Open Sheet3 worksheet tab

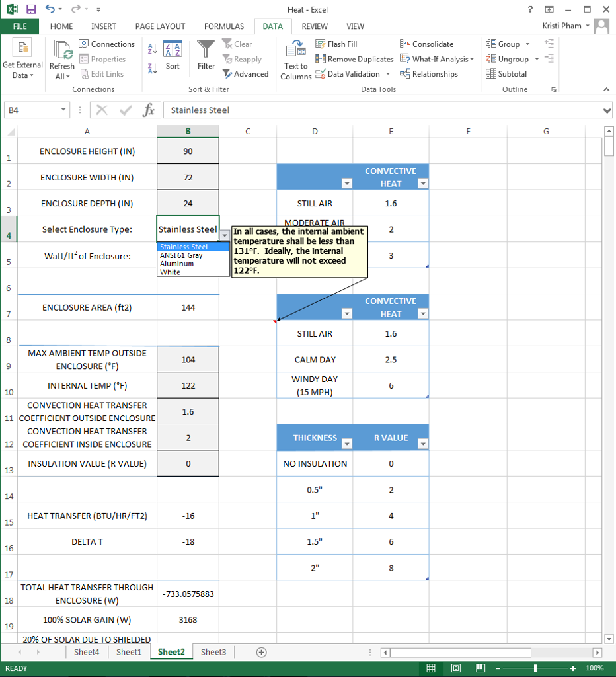click(213, 652)
